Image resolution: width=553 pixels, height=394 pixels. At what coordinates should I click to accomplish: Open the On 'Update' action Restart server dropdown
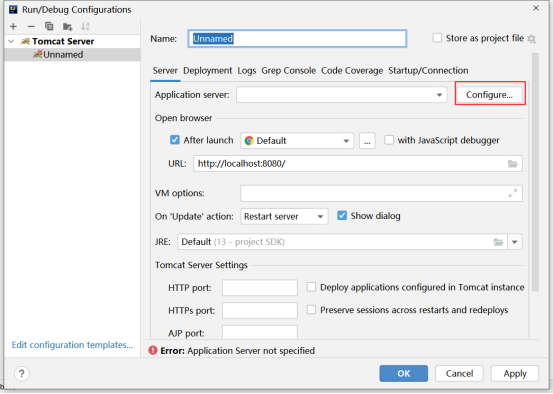(x=284, y=216)
